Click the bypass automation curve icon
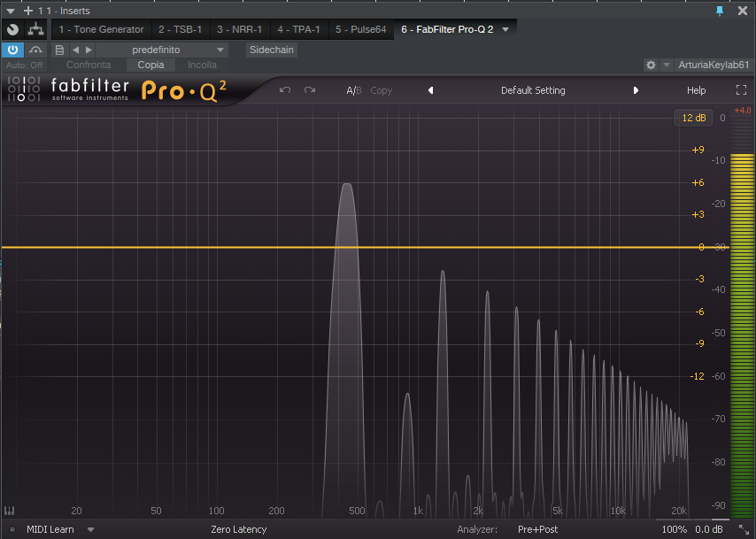 coord(35,50)
